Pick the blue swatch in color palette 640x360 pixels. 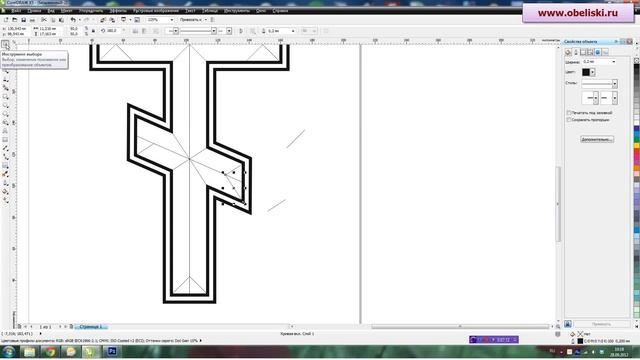coord(637,129)
